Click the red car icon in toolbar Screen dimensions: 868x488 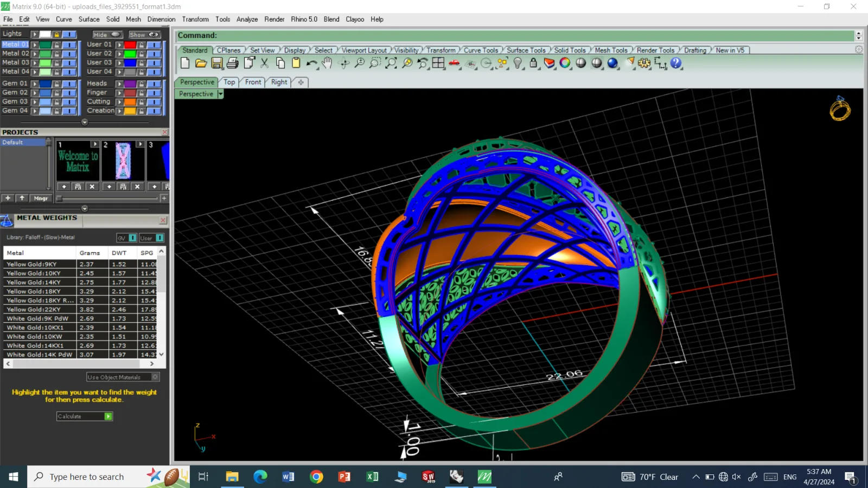click(454, 63)
